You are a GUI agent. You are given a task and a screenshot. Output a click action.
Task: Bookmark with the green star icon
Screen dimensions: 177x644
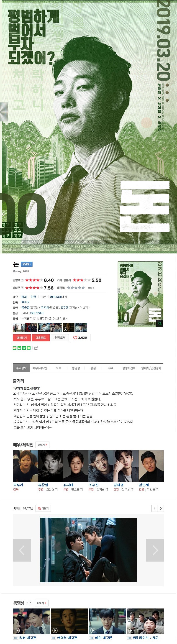pyautogui.click(x=24, y=348)
